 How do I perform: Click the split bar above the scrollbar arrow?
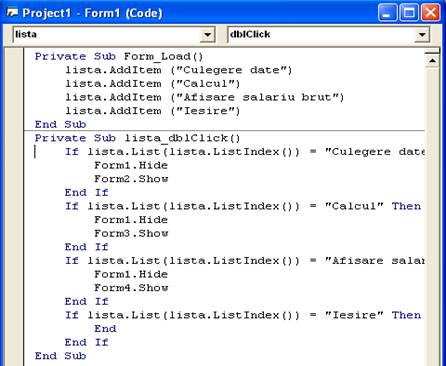click(x=432, y=51)
